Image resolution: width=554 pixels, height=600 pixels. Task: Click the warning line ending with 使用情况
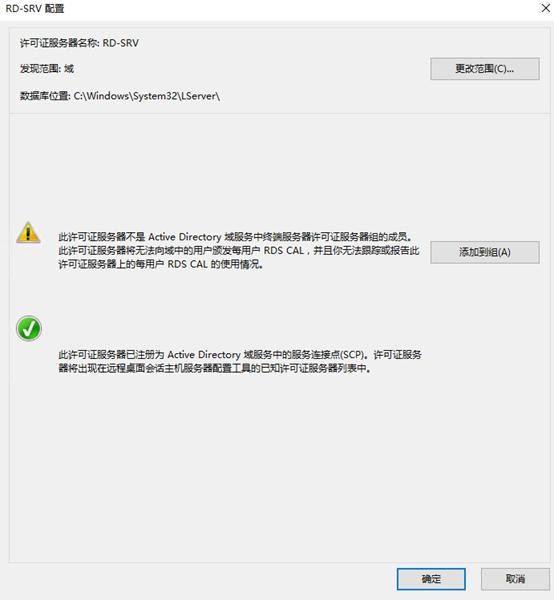point(161,264)
